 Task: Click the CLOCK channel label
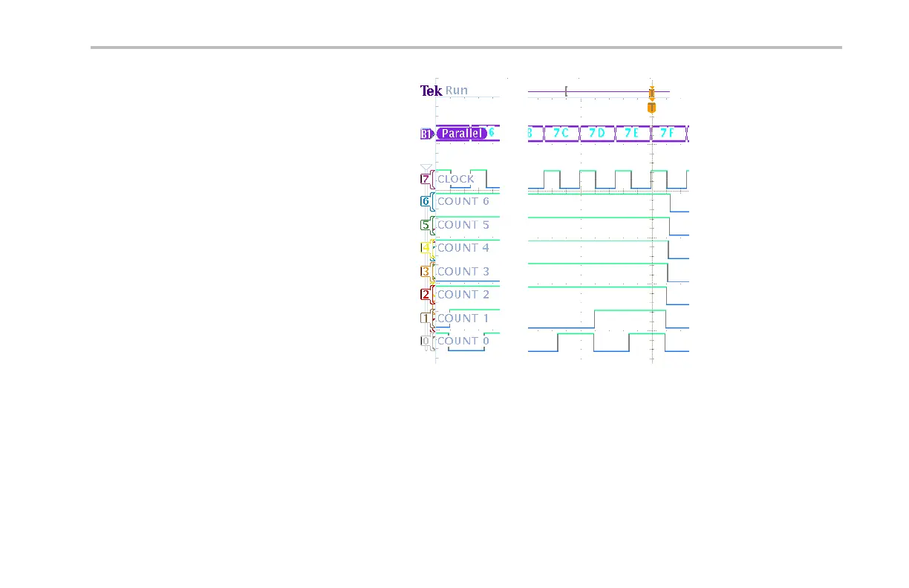coord(455,179)
